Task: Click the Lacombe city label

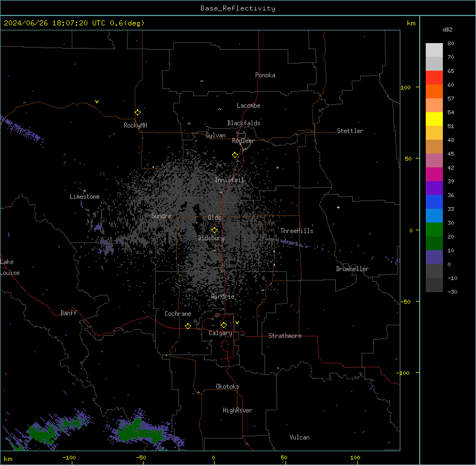Action: tap(248, 105)
